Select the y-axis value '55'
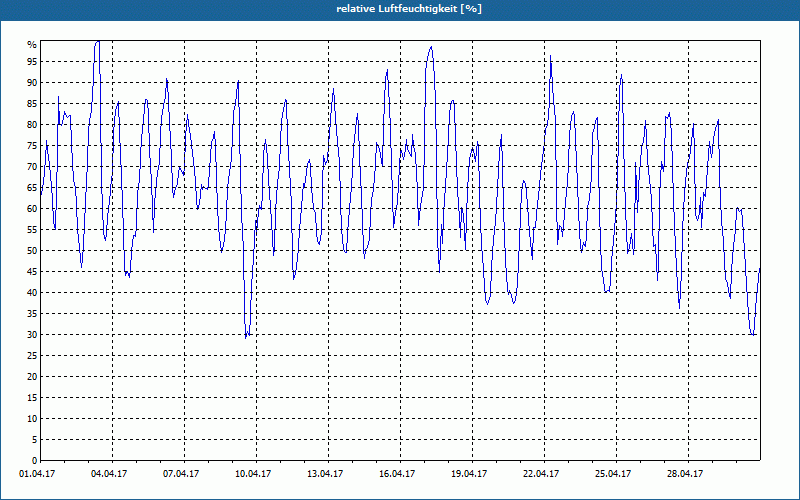Viewport: 800px width, 500px height. [x=32, y=230]
